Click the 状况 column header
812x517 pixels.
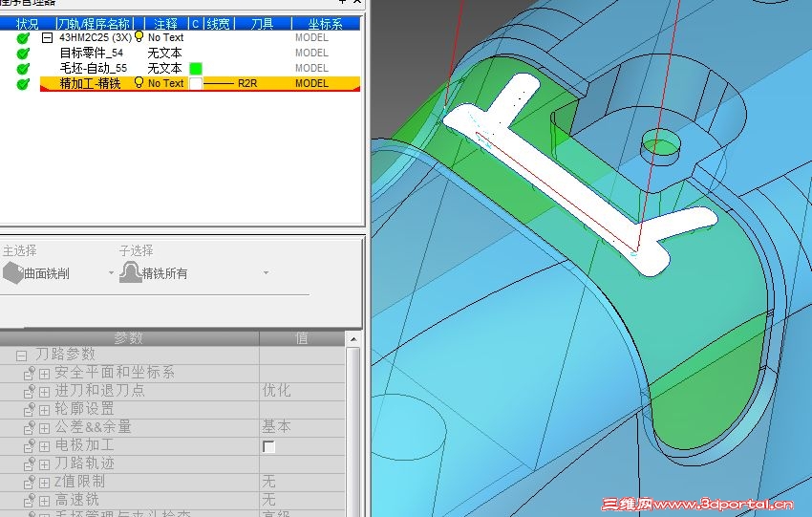pos(28,24)
